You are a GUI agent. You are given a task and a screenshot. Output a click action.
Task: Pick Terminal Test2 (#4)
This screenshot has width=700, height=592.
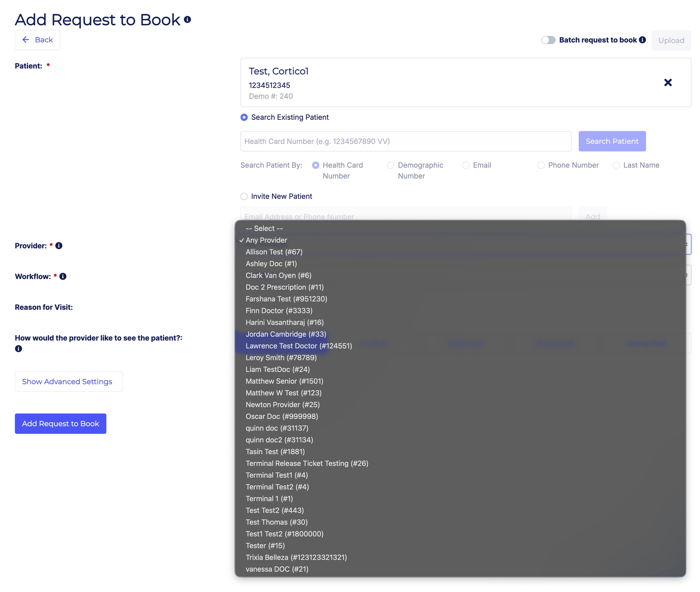click(460, 487)
